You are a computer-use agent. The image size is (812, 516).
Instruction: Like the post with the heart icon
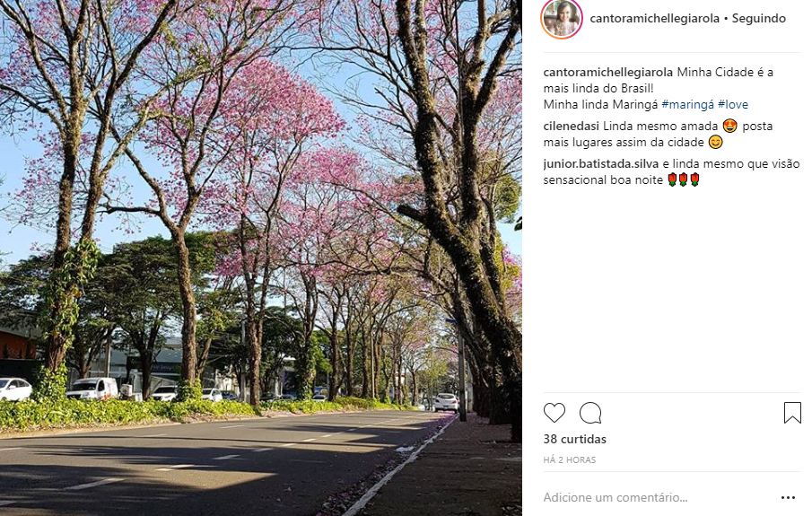coord(554,413)
